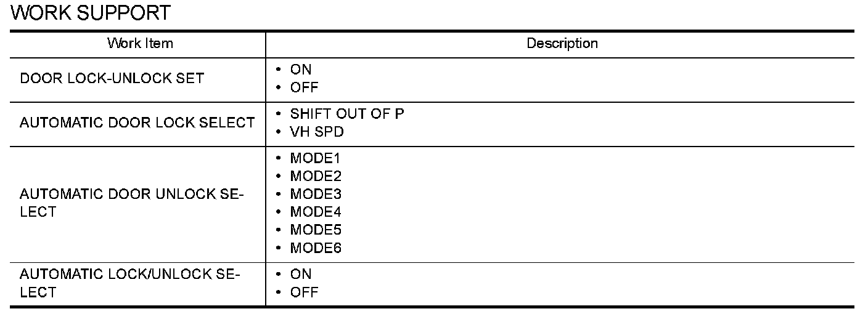Click AUTOMATIC LOCK/UNLOCK SELECT item

point(130,283)
